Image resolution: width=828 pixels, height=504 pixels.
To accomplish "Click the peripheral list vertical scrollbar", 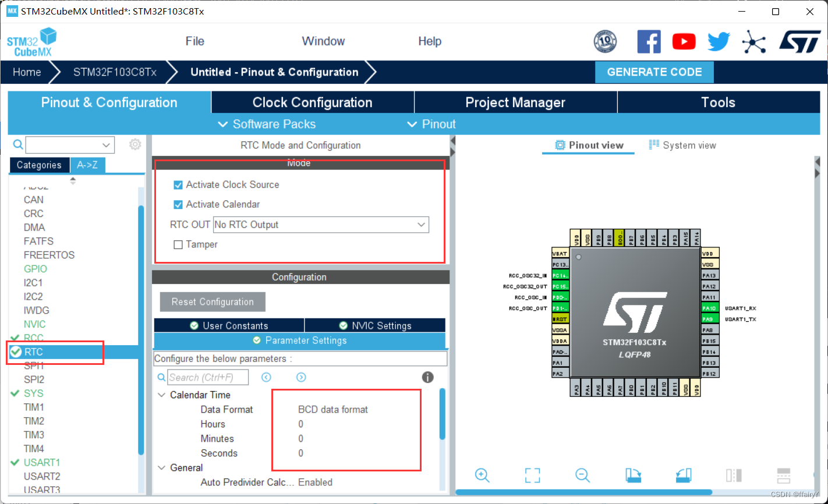I will [141, 329].
